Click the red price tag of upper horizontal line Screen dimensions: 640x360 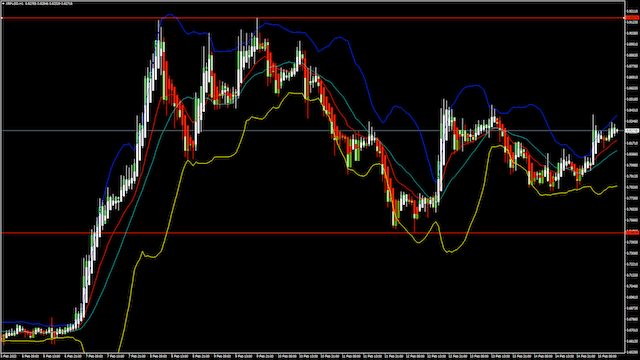coord(632,18)
